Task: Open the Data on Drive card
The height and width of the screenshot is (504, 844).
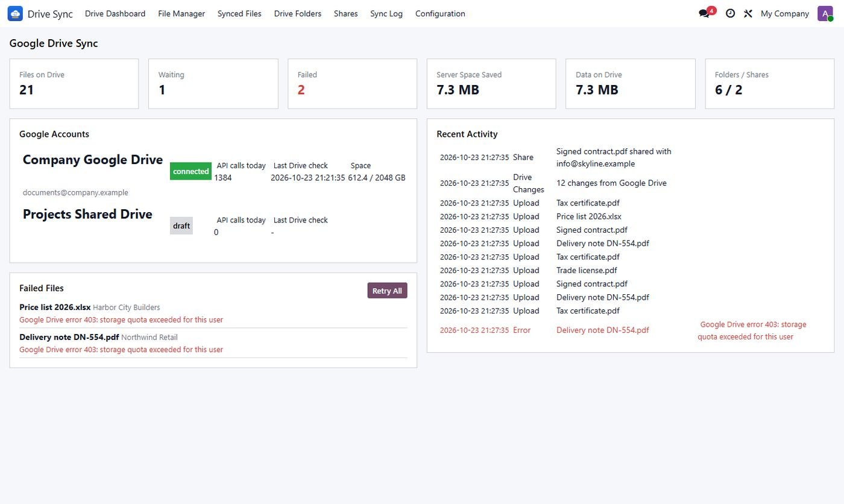Action: [631, 84]
